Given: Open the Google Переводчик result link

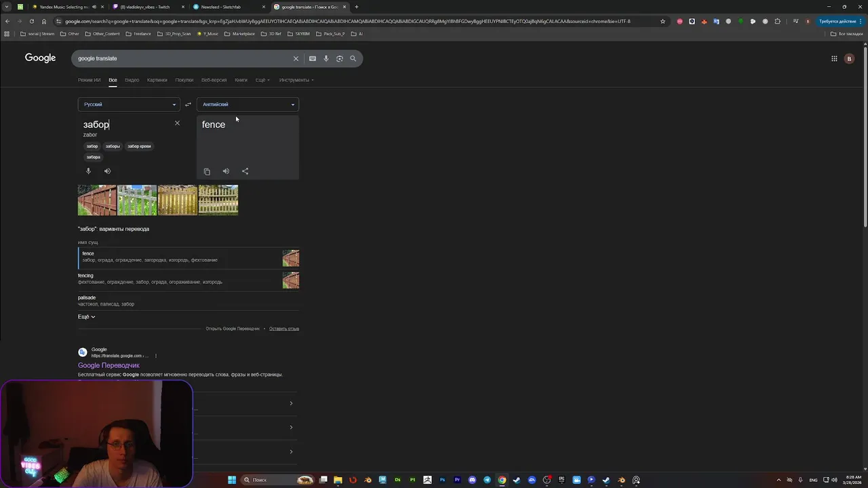Looking at the screenshot, I should [x=108, y=365].
